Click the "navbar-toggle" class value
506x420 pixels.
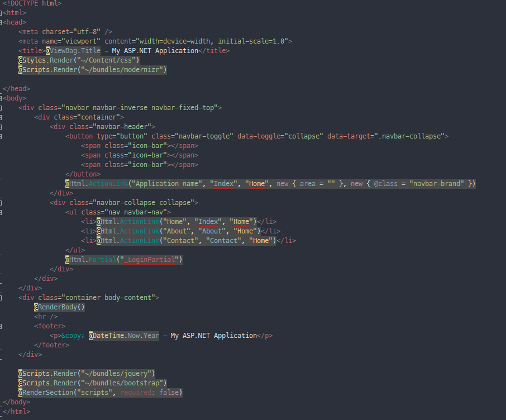pos(204,136)
